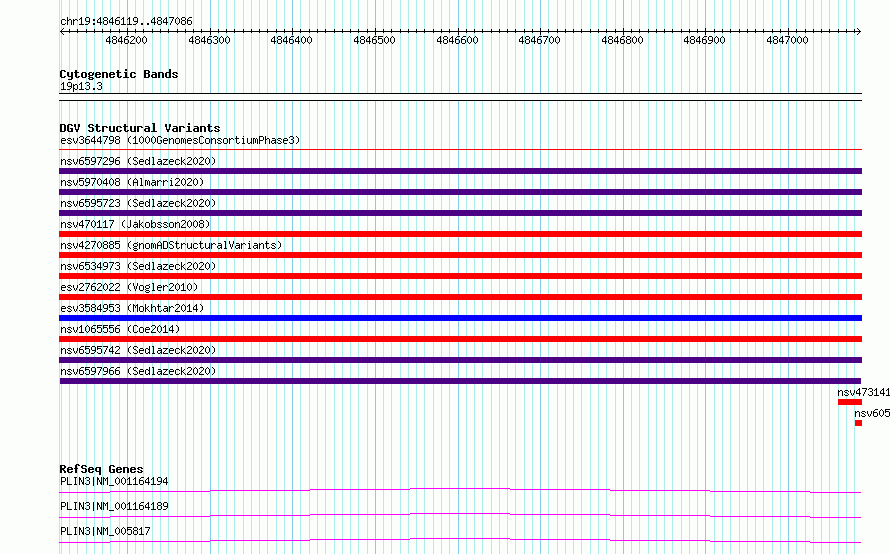890x554 pixels.
Task: Click variant label nsv1065556 (Coe2014)
Action: coord(120,329)
